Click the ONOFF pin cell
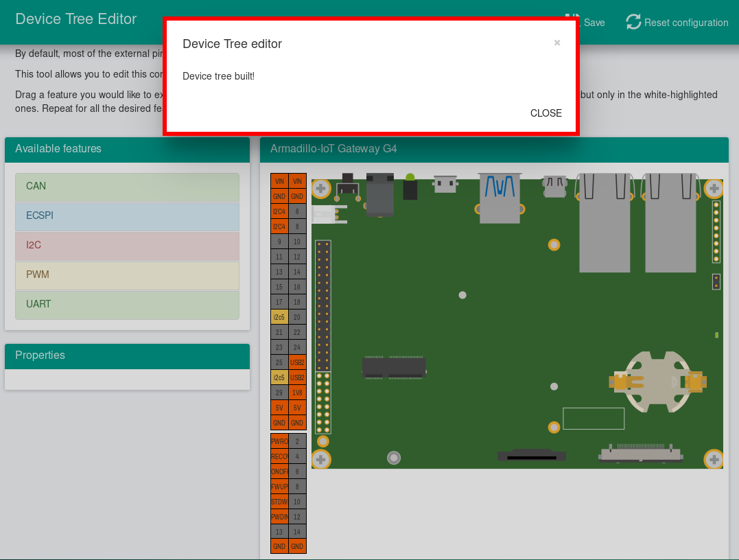The width and height of the screenshot is (739, 560). coord(279,471)
